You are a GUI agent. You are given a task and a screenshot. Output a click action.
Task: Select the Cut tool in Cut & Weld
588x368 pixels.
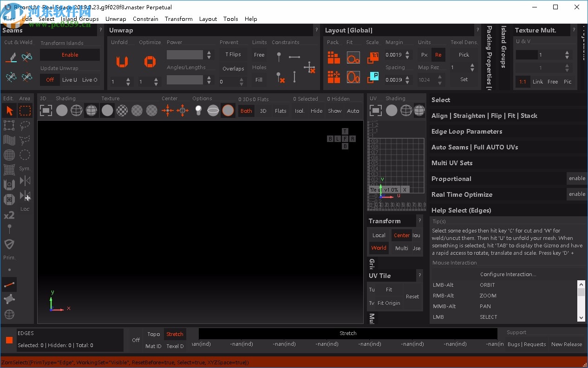[x=10, y=58]
